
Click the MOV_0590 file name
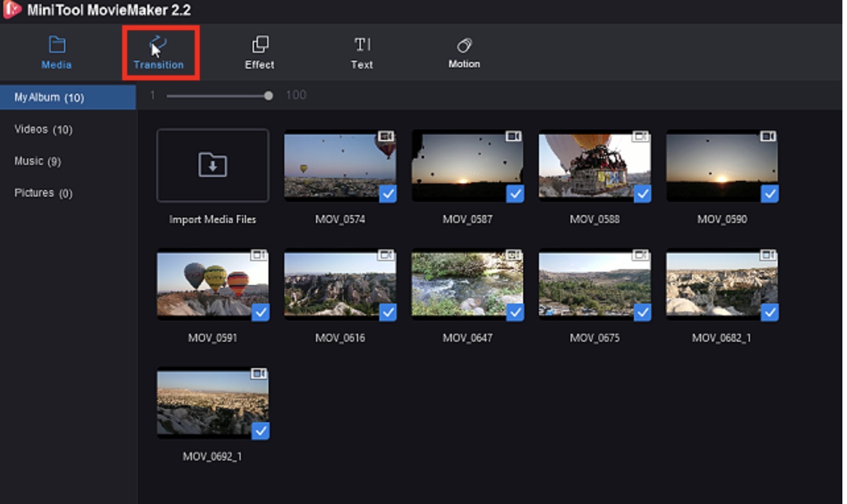(x=722, y=219)
